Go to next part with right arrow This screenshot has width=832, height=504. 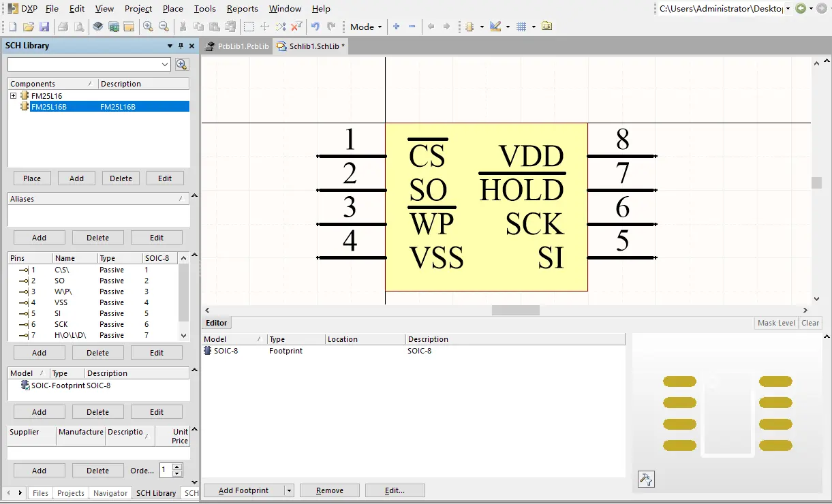tap(446, 27)
